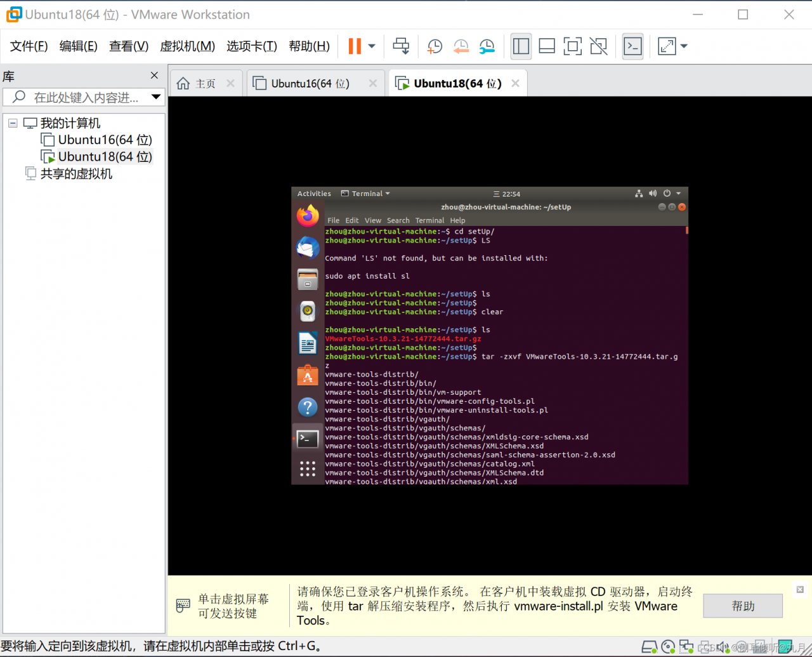The height and width of the screenshot is (657, 812).
Task: Select Ubuntu18(64 位) in library tree
Action: click(96, 156)
